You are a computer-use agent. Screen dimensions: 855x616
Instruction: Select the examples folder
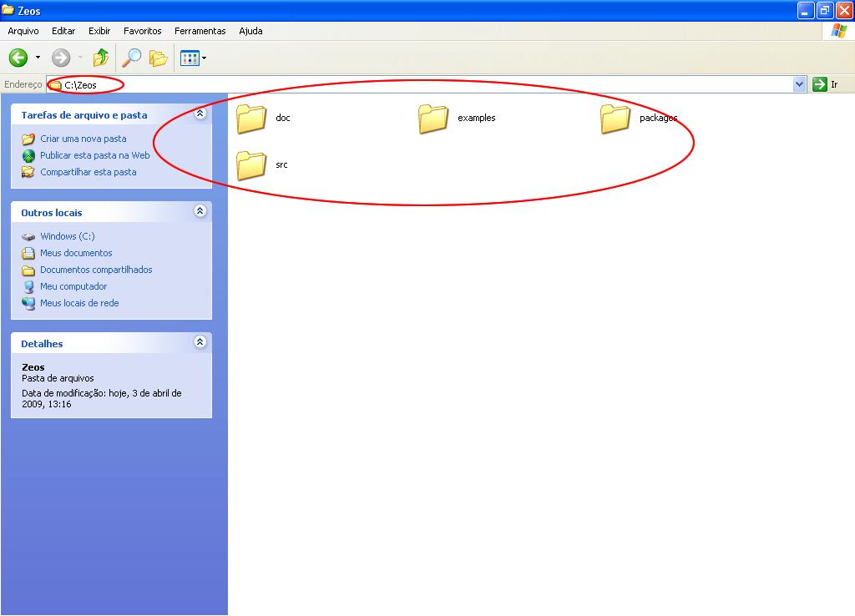coord(433,119)
